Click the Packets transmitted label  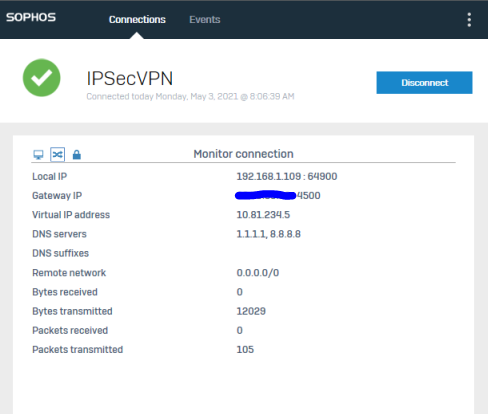coord(78,350)
